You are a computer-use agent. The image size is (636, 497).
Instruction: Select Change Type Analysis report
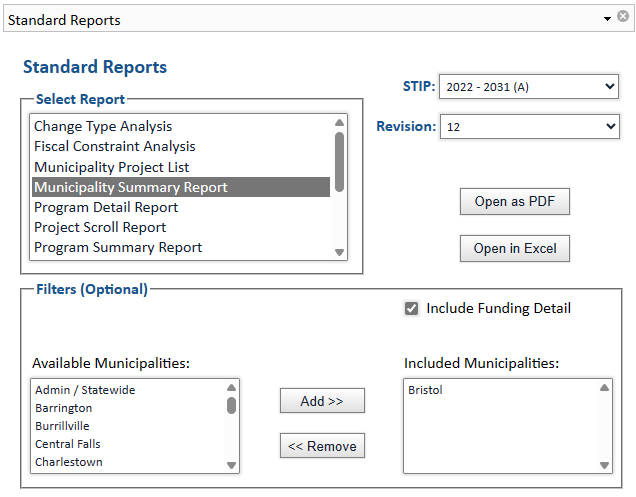tap(181, 126)
